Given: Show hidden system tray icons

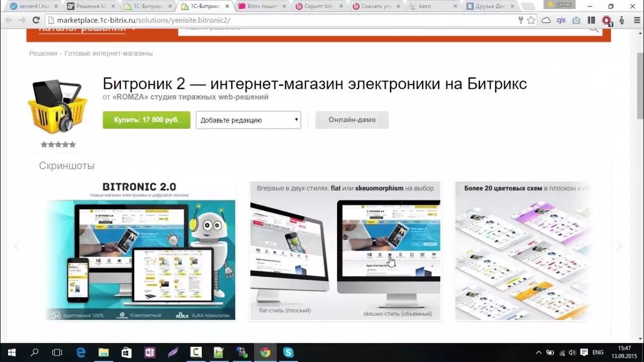Looking at the screenshot, I should (x=539, y=352).
